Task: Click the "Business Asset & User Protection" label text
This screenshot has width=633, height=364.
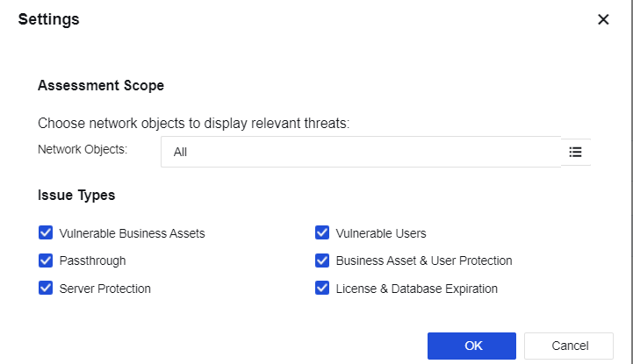Action: pos(424,261)
